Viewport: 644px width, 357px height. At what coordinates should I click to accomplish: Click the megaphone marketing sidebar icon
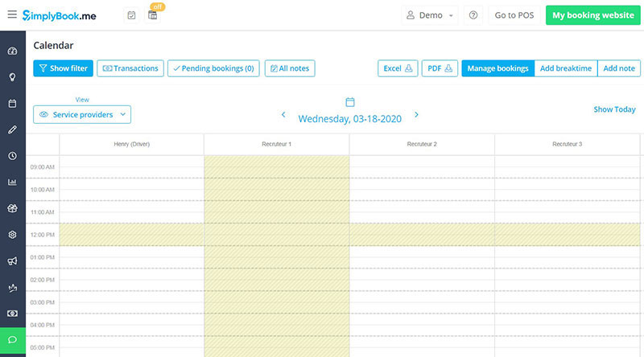pyautogui.click(x=12, y=261)
